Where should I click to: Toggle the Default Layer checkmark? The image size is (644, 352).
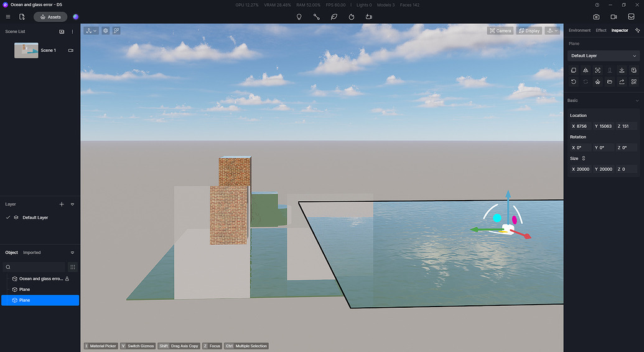coord(8,217)
